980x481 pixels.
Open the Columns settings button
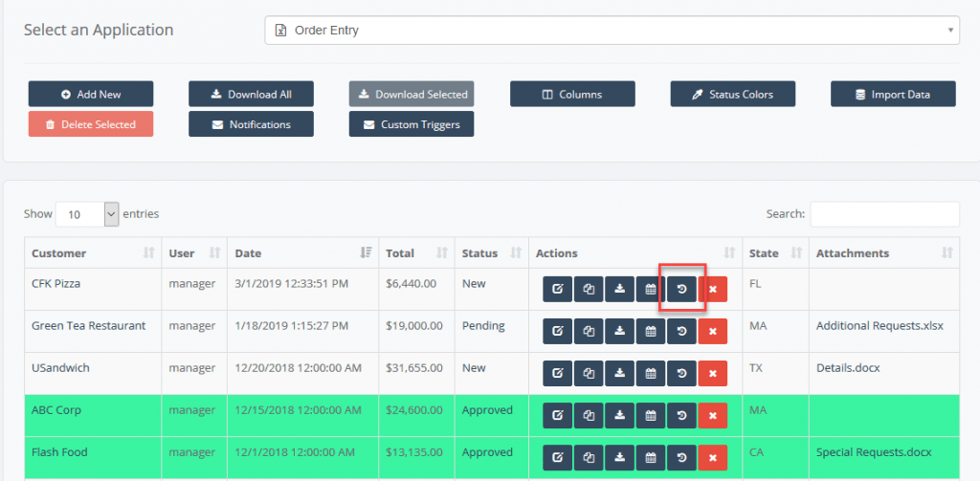click(x=572, y=94)
